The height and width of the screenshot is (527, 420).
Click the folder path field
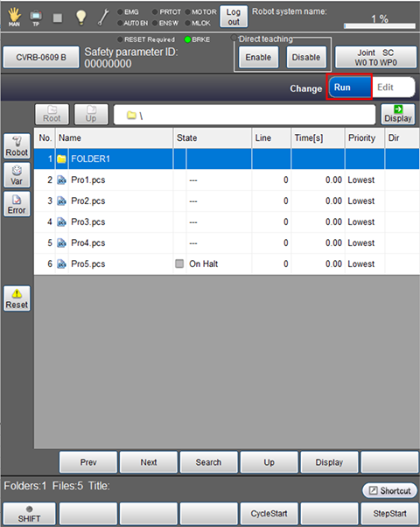[245, 115]
